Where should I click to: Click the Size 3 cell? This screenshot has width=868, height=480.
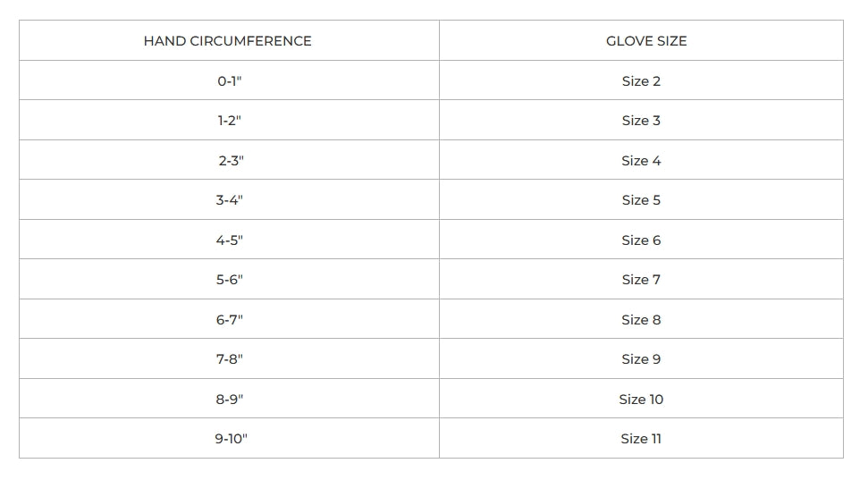pos(641,121)
